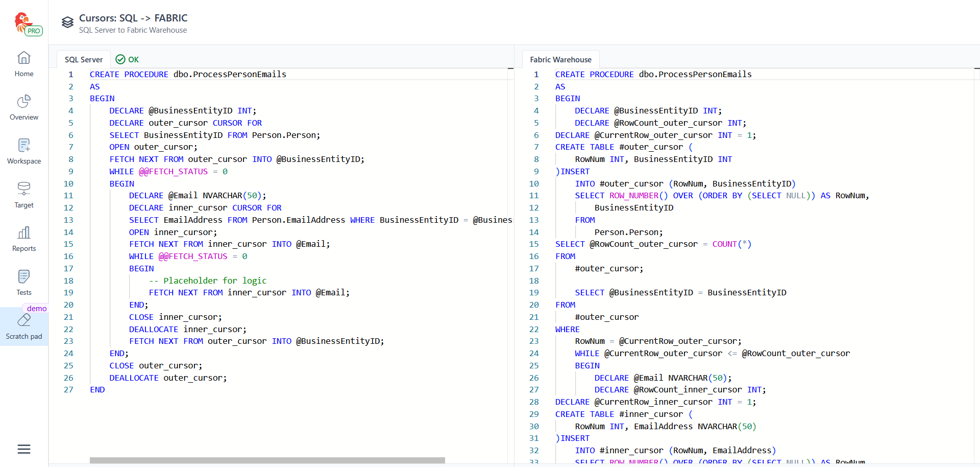980x467 pixels.
Task: Click the 'Cursors: SQL -> FABRIC' title
Action: click(x=133, y=18)
